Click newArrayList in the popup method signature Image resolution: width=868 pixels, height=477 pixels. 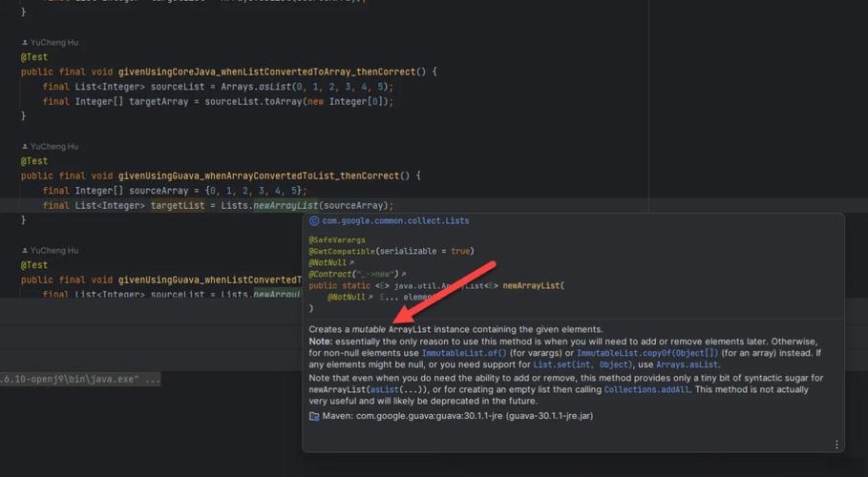(532, 286)
